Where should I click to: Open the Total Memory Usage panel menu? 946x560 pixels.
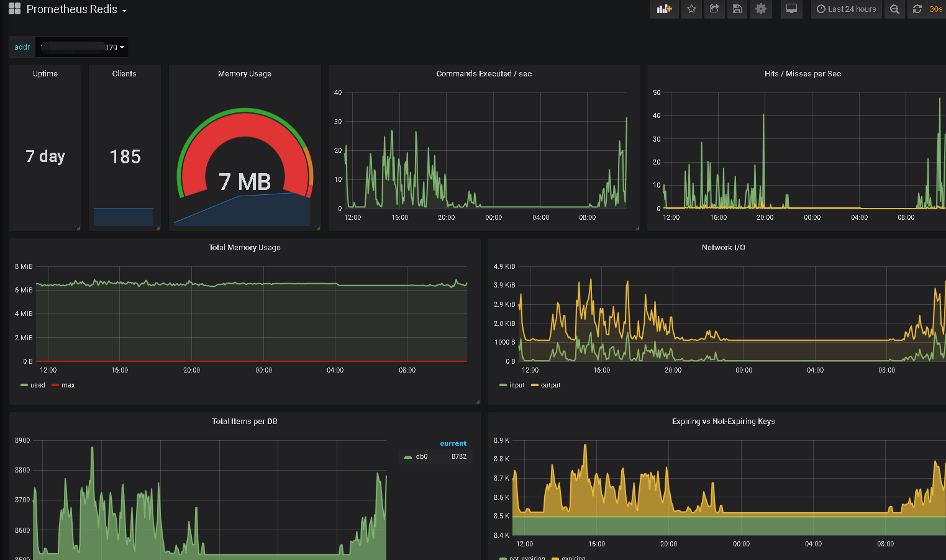coord(244,248)
